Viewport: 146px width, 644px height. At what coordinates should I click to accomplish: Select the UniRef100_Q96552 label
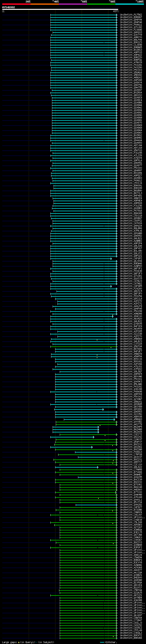click(131, 236)
